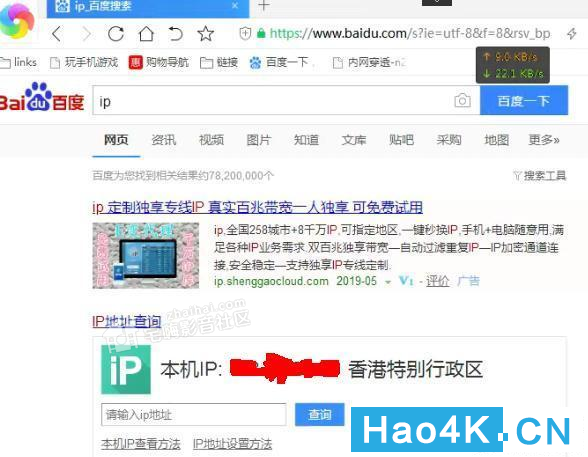588x457 pixels.
Task: Click the green iP logo icon
Action: click(x=126, y=369)
